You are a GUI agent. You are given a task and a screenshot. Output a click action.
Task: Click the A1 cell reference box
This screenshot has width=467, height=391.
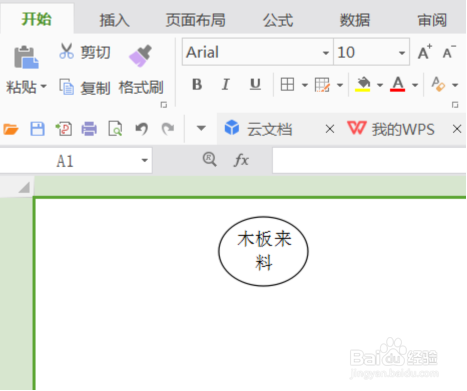tap(76, 161)
